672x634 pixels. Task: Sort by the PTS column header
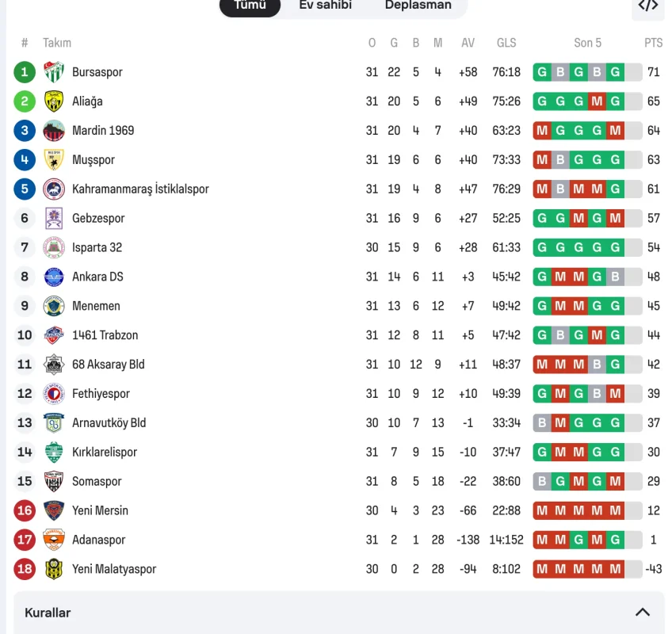click(x=653, y=43)
